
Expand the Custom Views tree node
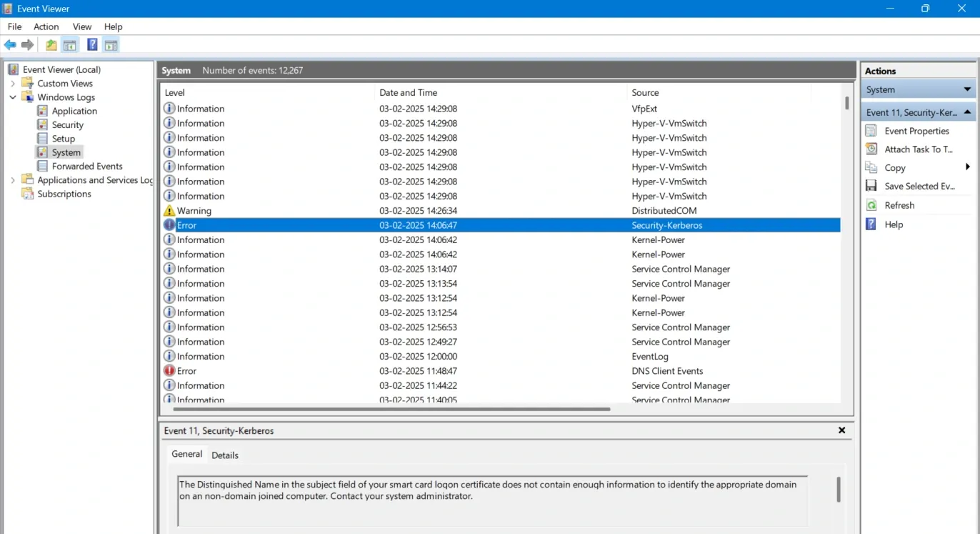point(13,84)
